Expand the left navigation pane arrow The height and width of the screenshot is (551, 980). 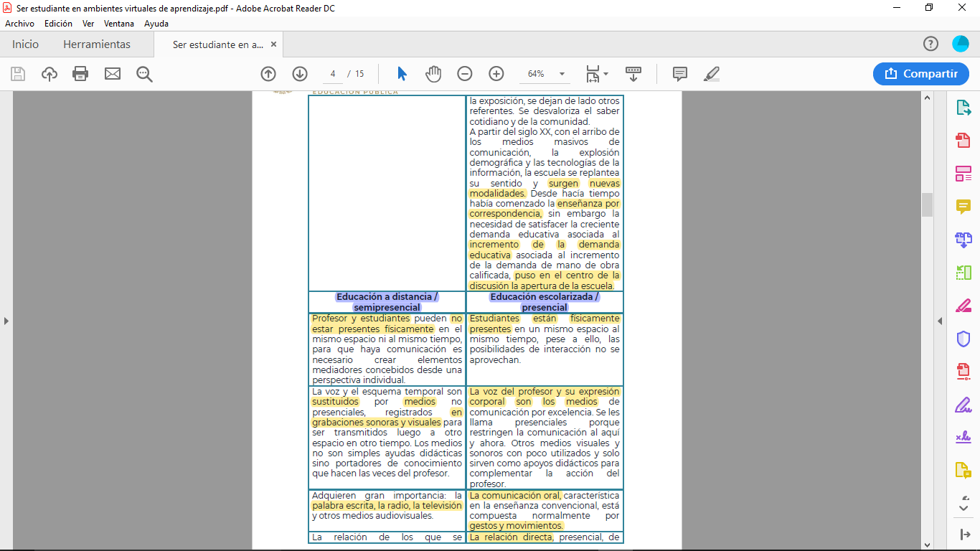coord(6,321)
